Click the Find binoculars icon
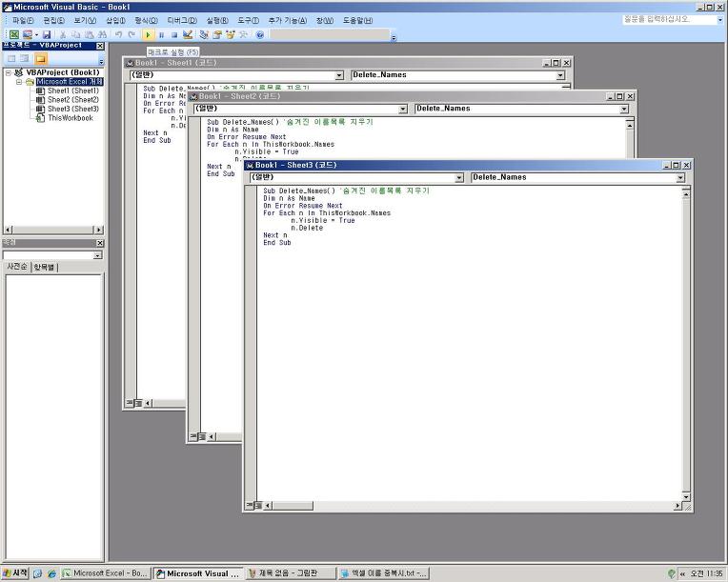The height and width of the screenshot is (582, 728). click(101, 34)
